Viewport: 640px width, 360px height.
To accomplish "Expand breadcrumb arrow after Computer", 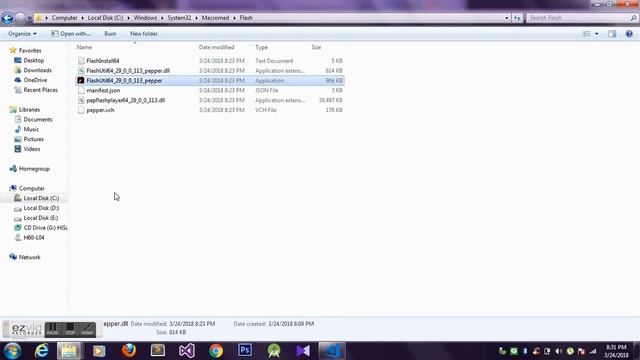I will click(82, 18).
